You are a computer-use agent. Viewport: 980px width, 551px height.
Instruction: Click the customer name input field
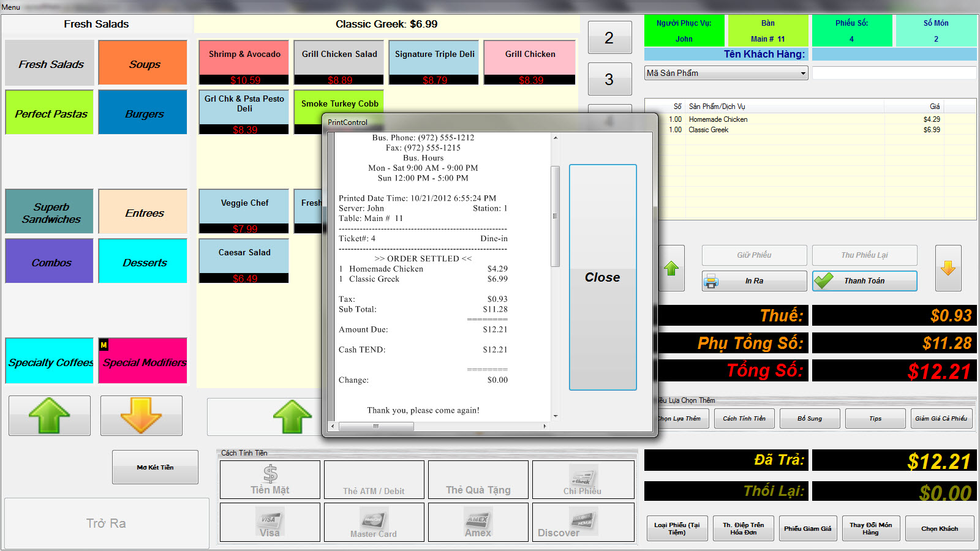tap(894, 54)
